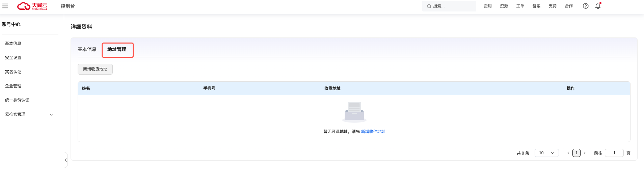Open the help question mark icon

586,6
